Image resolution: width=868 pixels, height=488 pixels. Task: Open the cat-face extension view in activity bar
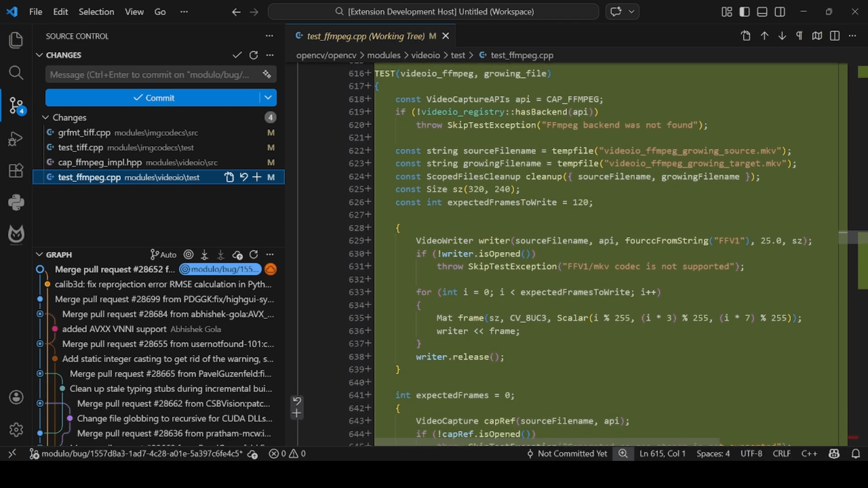click(x=16, y=235)
